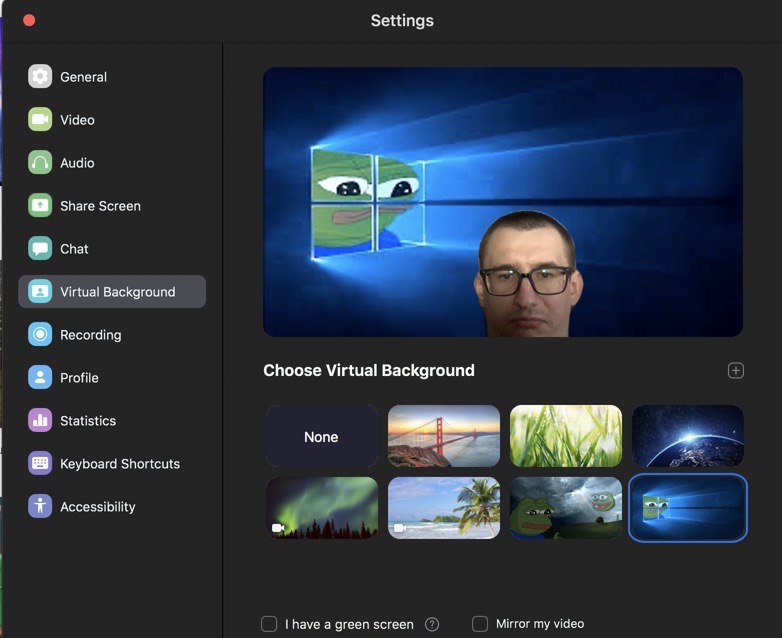Click the Audio headphones icon
The height and width of the screenshot is (638, 782).
pos(40,163)
